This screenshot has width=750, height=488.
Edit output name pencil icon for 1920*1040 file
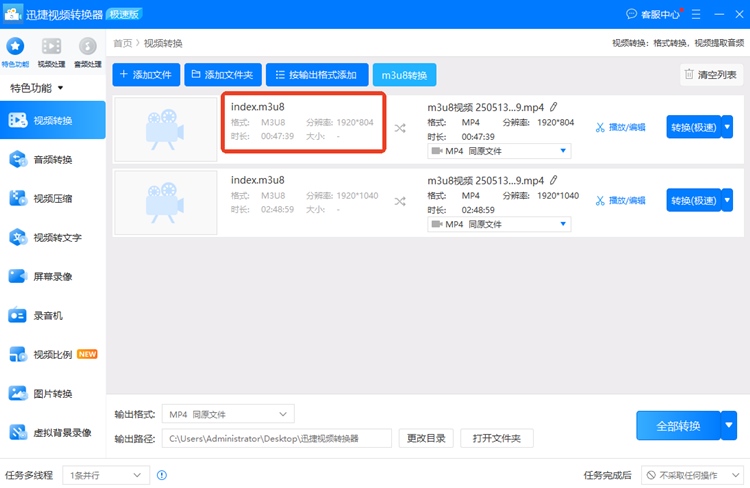click(553, 180)
